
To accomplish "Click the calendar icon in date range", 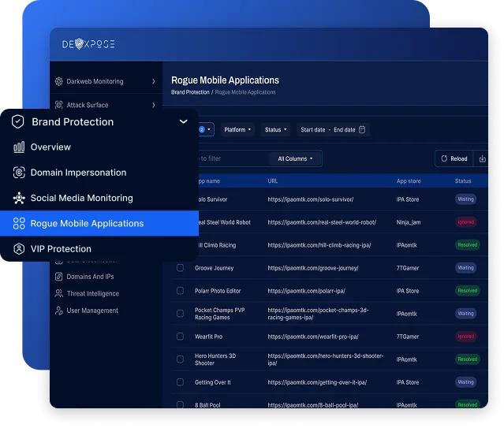I will click(x=362, y=129).
